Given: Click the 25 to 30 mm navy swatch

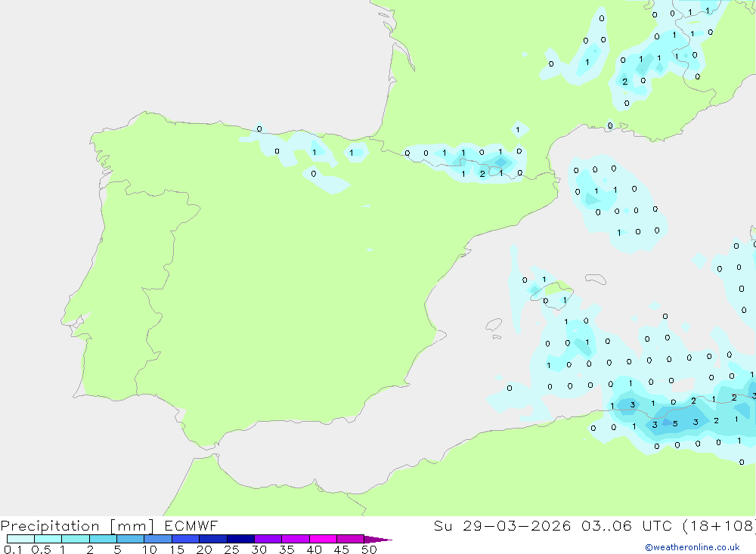Looking at the screenshot, I should tap(240, 539).
